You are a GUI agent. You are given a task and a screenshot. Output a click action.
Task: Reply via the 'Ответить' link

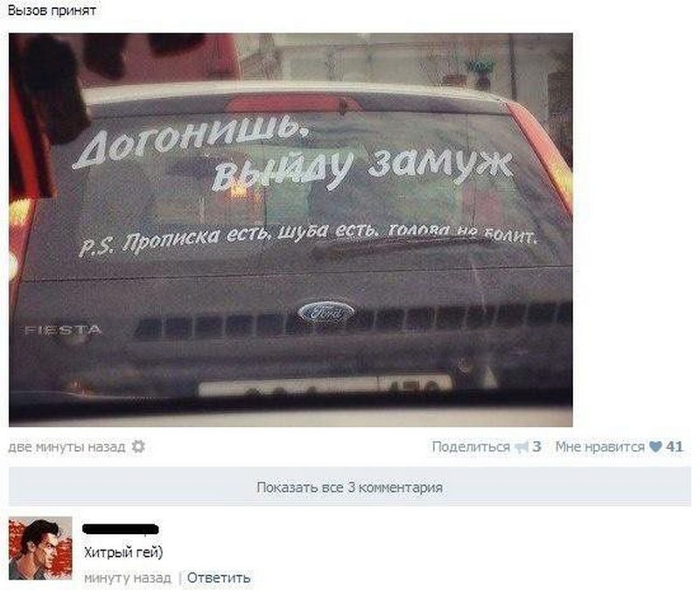tap(218, 578)
